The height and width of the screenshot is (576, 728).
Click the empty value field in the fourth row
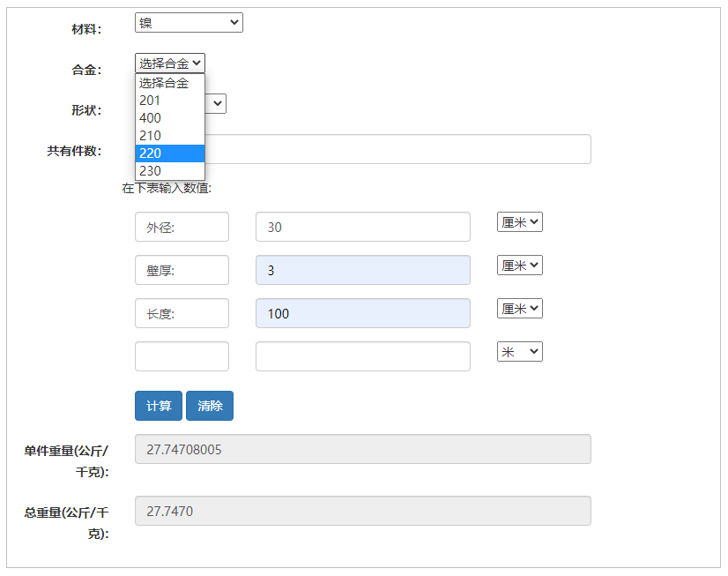pyautogui.click(x=362, y=356)
